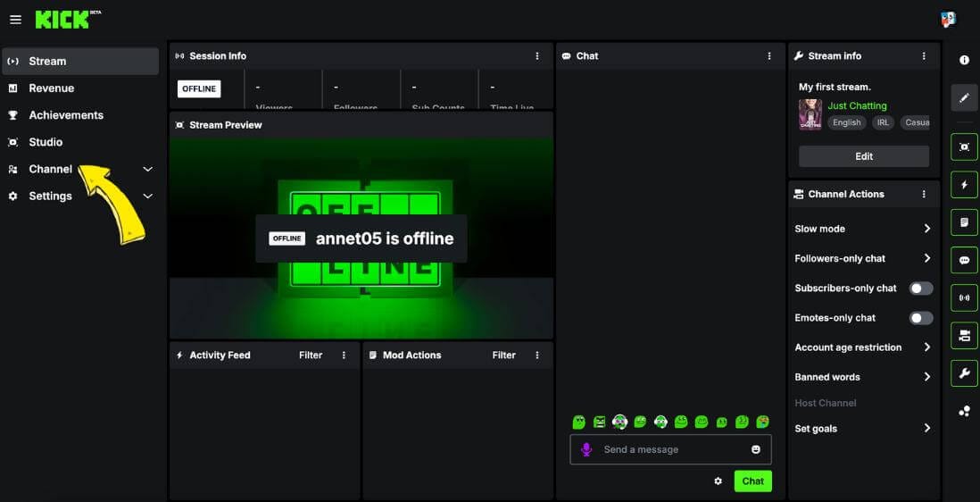The height and width of the screenshot is (502, 980).
Task: Open Account age restriction options
Action: tap(863, 347)
